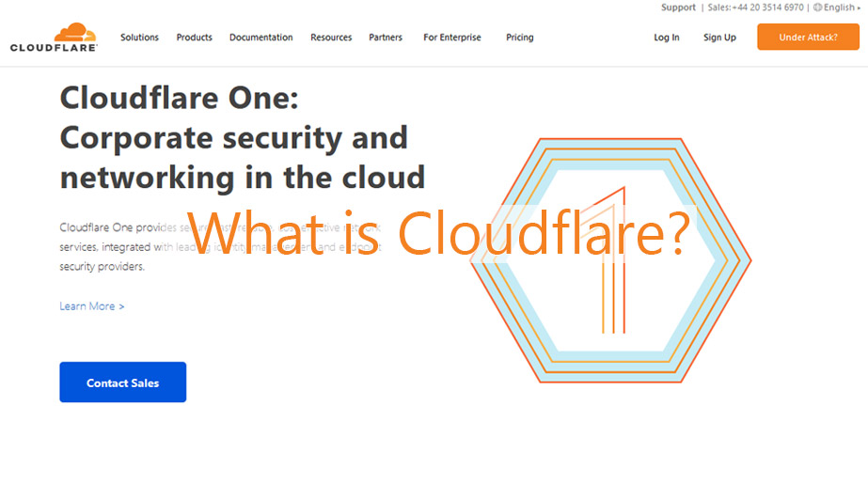Click the Cloudflare One headline text

[x=243, y=138]
